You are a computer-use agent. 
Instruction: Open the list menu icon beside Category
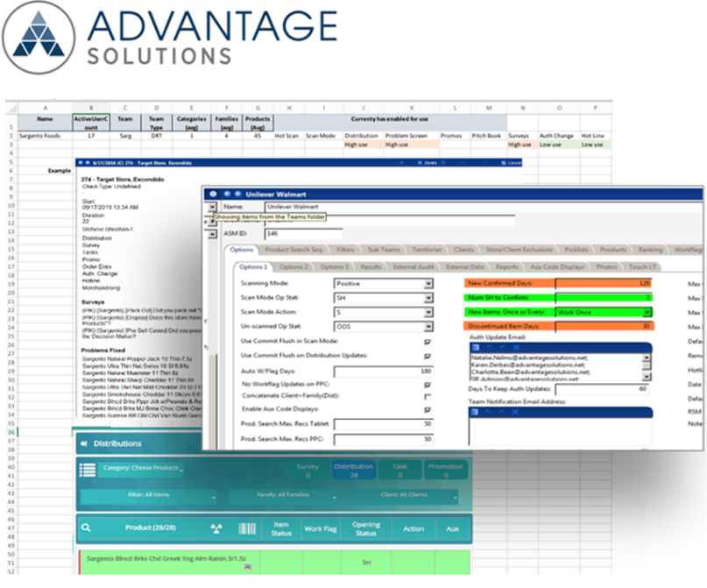pos(88,470)
